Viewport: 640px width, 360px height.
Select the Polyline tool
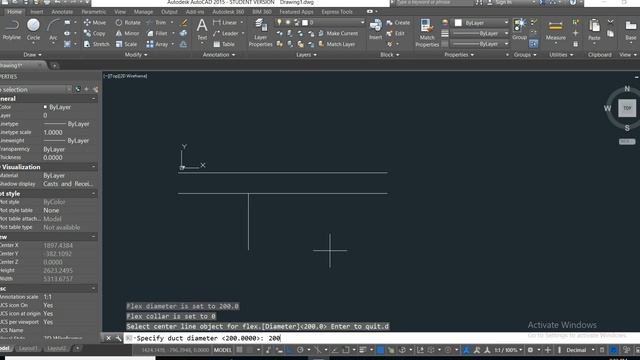11,29
